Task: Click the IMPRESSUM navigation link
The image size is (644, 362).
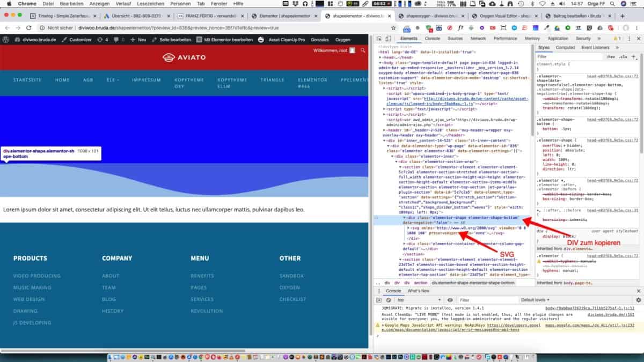Action: click(x=146, y=80)
